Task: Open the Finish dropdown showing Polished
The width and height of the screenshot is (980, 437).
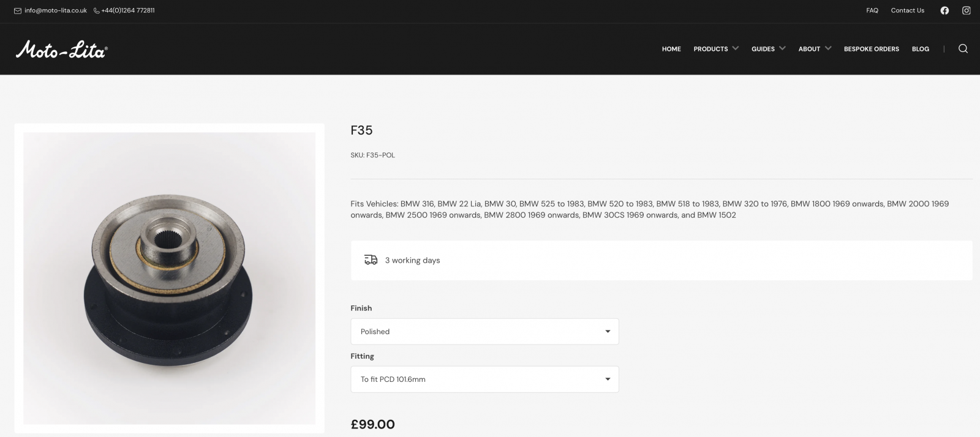Action: [x=484, y=331]
